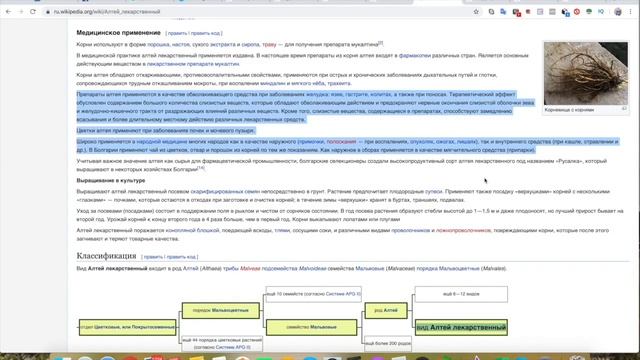This screenshot has height=360, width=640.
Task: Open the 'сиропа' link
Action: tap(250, 44)
